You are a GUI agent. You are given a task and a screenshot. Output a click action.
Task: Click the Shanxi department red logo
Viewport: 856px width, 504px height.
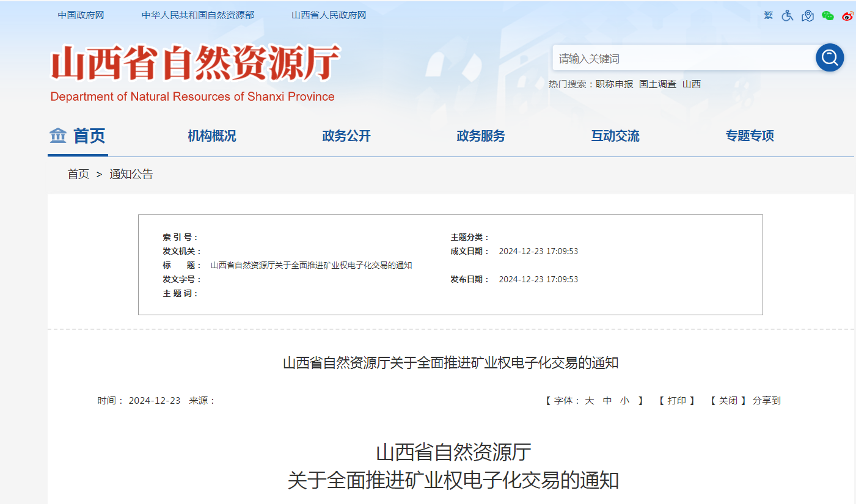click(194, 64)
